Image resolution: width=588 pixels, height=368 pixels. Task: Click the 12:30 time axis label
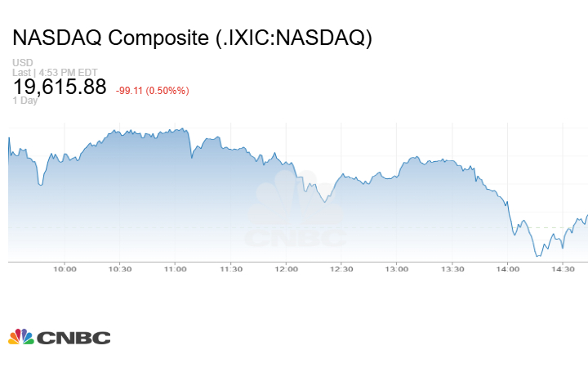(341, 269)
